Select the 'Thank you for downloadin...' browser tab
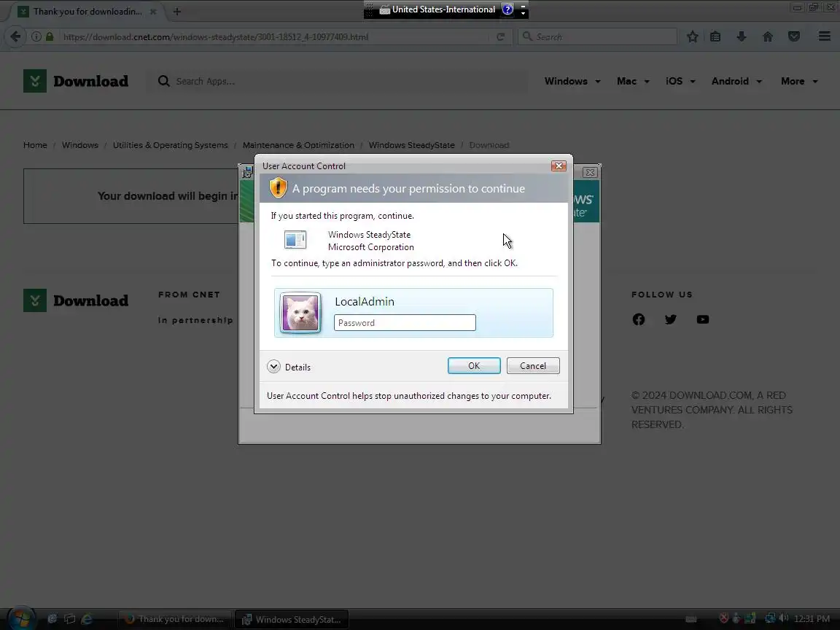This screenshot has width=840, height=630. point(86,11)
